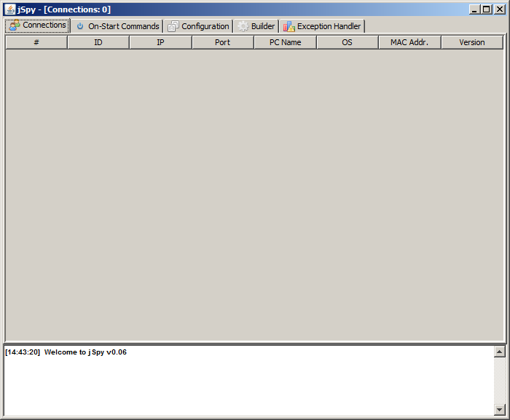Click the Connections tab icon

pyautogui.click(x=15, y=25)
